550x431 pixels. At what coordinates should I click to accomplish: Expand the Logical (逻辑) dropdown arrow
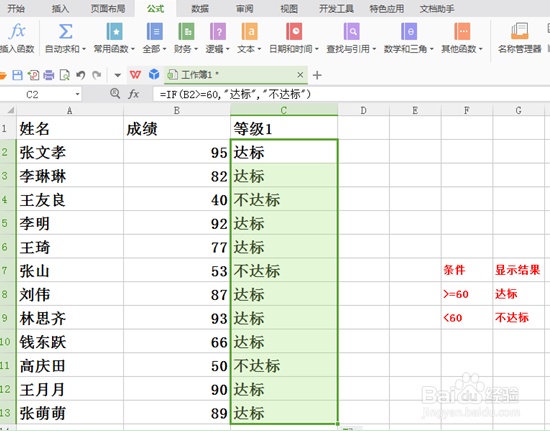click(228, 49)
